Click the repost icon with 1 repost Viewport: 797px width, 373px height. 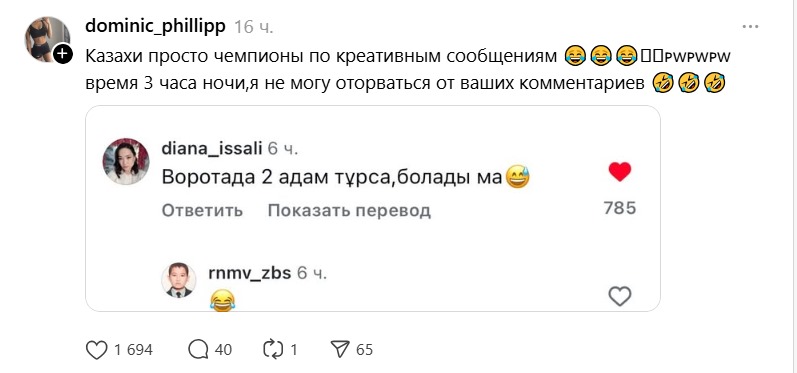point(273,350)
